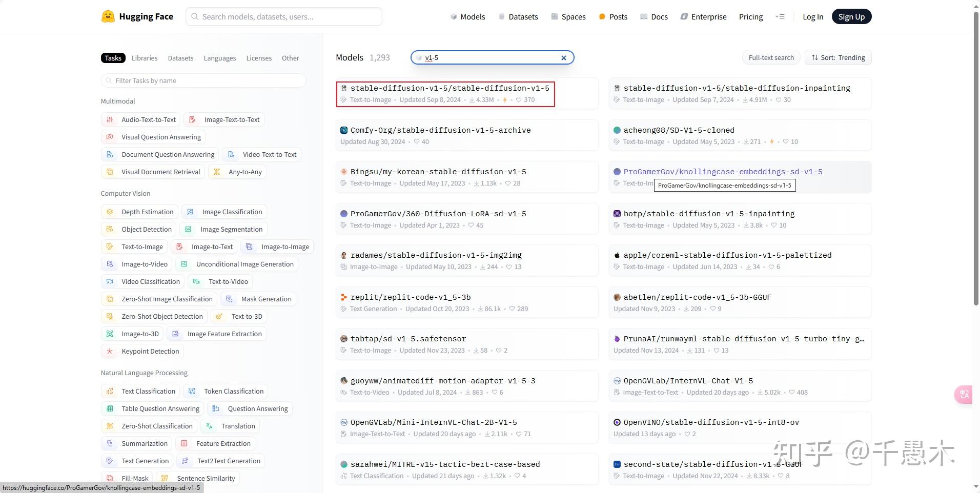Expand the navigation overflow menu icon
980x493 pixels.
pyautogui.click(x=780, y=16)
